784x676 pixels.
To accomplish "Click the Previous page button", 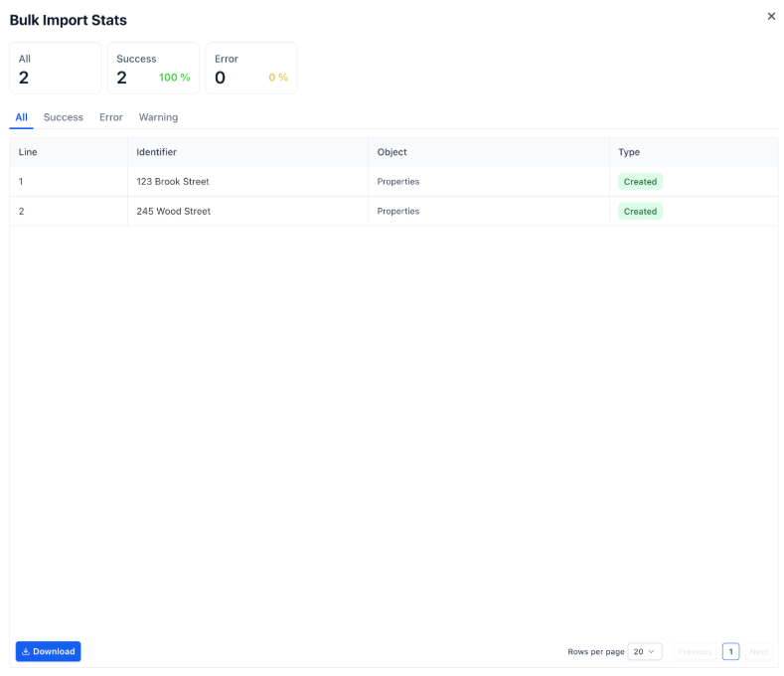I will coord(695,651).
